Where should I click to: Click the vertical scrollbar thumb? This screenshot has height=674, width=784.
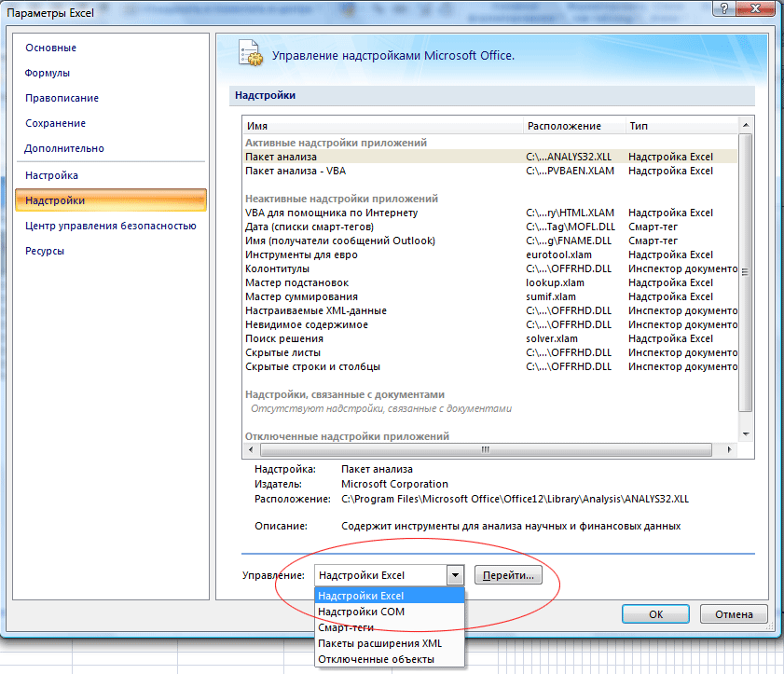(746, 272)
